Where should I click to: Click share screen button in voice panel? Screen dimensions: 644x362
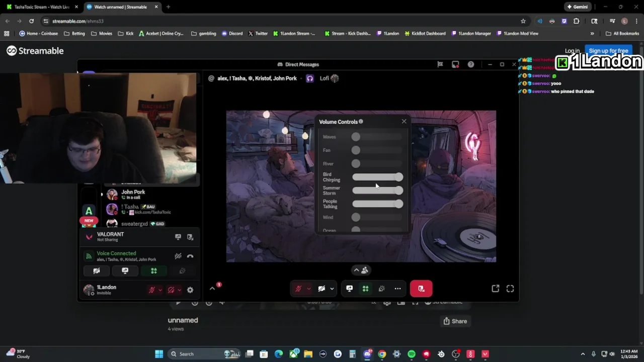[125, 270]
